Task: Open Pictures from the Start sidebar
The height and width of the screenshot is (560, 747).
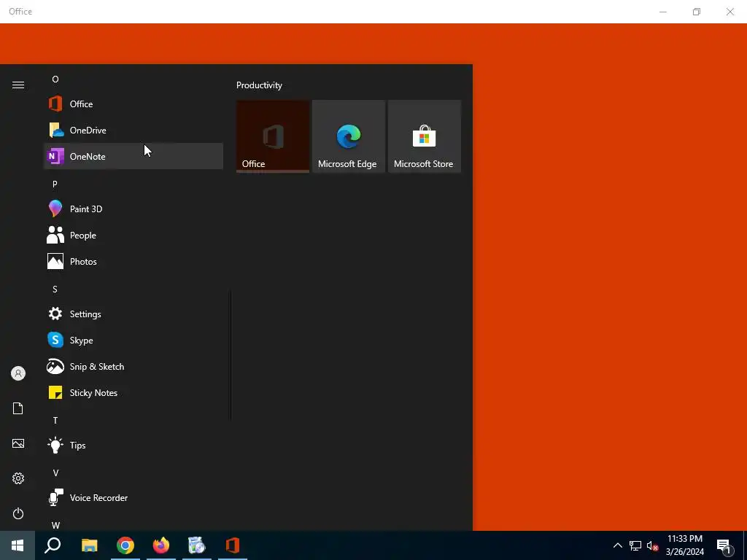Action: click(x=18, y=443)
